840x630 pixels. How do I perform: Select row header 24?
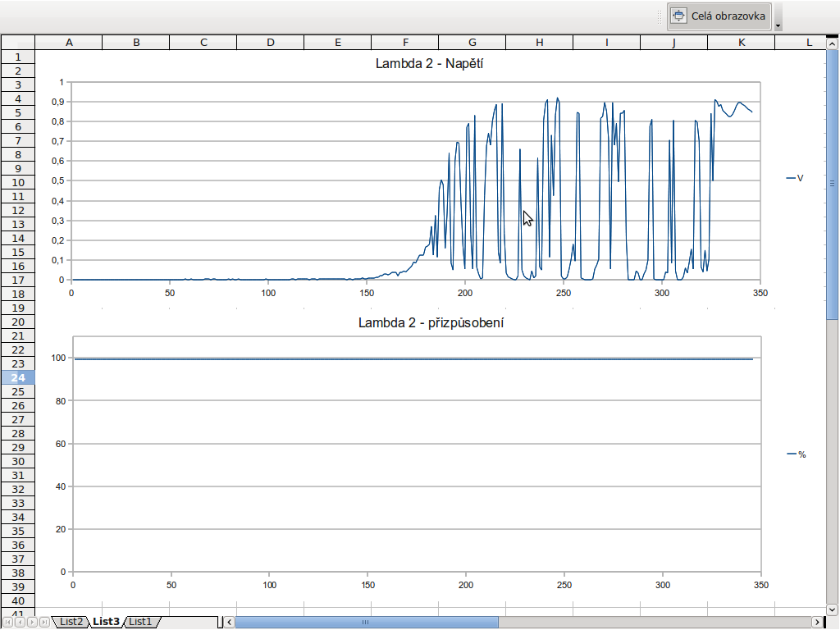[17, 377]
